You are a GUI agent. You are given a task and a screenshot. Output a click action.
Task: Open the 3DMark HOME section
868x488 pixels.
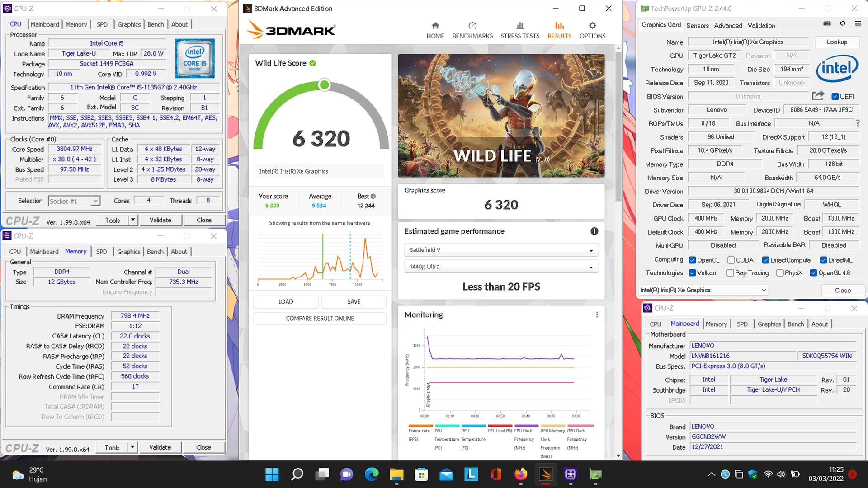click(x=435, y=30)
